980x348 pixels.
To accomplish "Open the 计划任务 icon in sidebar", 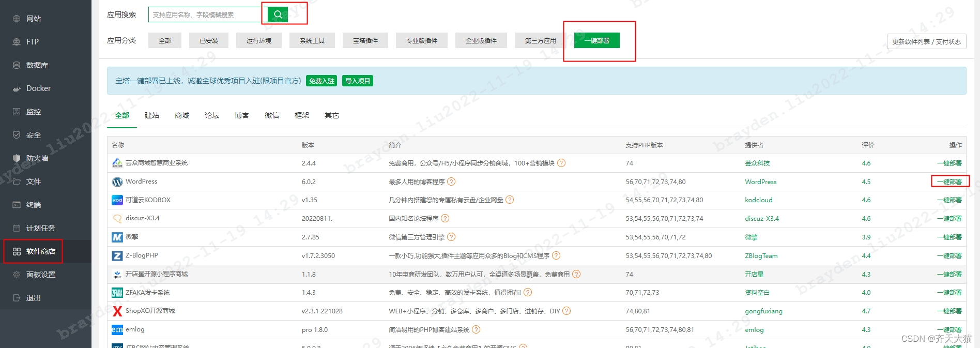I will (x=17, y=228).
